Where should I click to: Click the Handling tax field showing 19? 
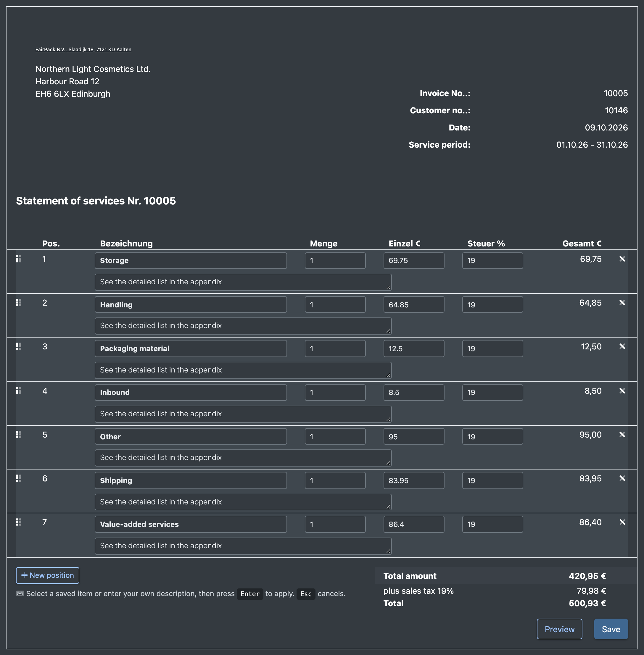(492, 305)
